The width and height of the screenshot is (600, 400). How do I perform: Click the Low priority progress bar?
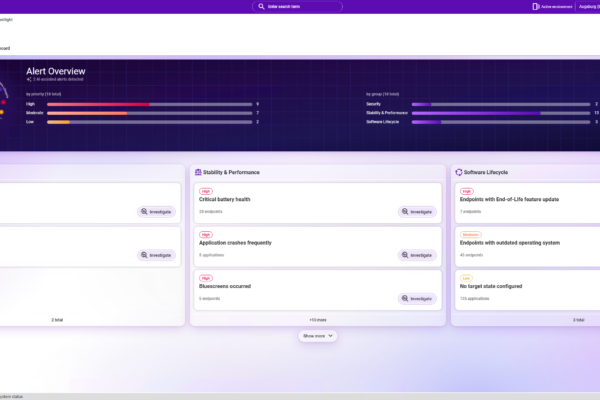(150, 122)
